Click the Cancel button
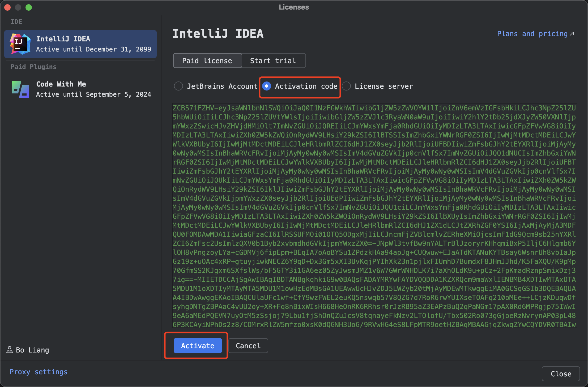Viewport: 588px width, 387px height. 248,346
